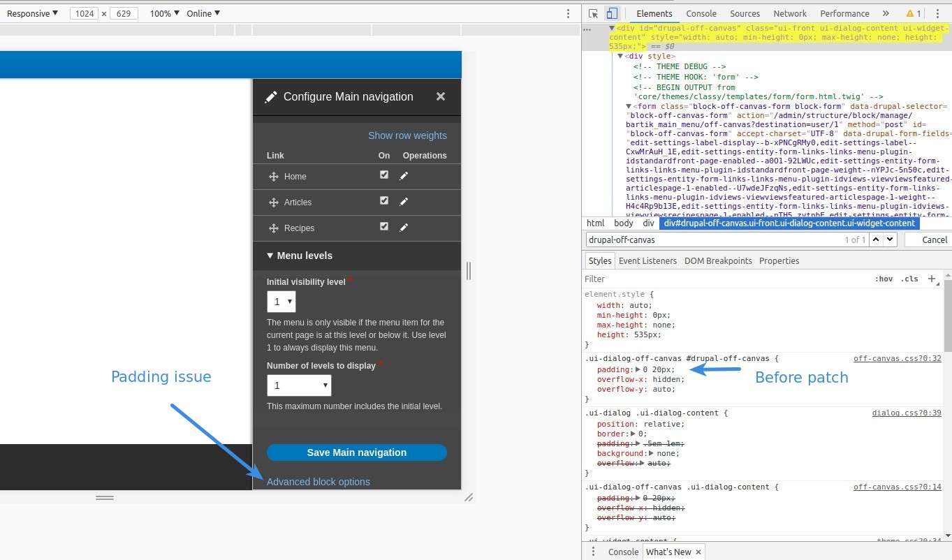Open the Advanced block options link
The height and width of the screenshot is (560, 952).
click(x=318, y=482)
